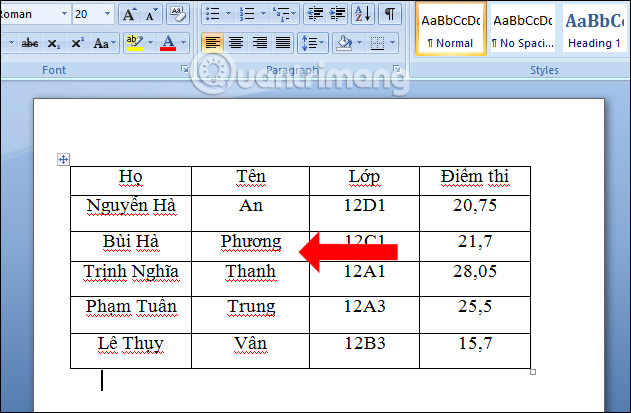The image size is (631, 413).
Task: Expand the Numbering library dropdown
Action: coord(263,14)
